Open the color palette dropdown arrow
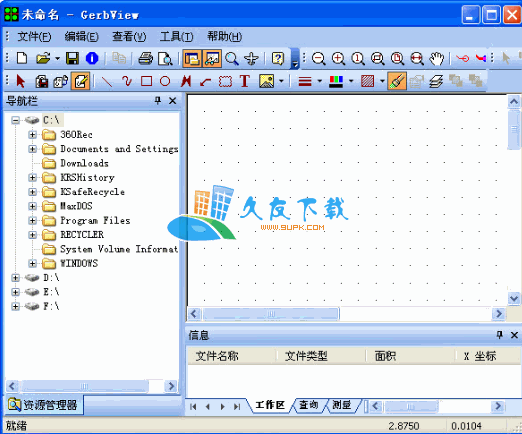 [x=351, y=81]
